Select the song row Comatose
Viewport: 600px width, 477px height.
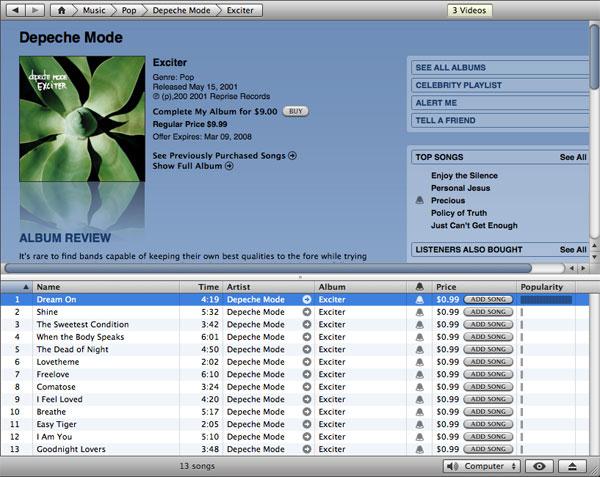click(295, 387)
